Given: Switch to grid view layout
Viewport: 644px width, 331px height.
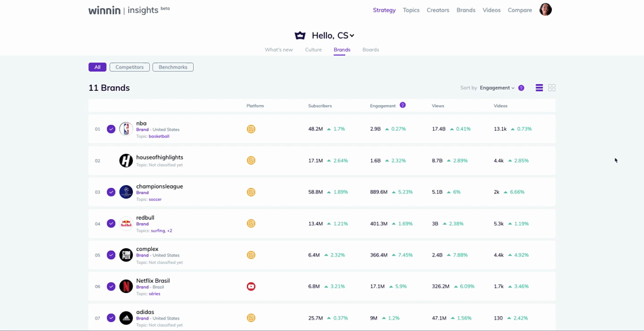Looking at the screenshot, I should coord(552,88).
